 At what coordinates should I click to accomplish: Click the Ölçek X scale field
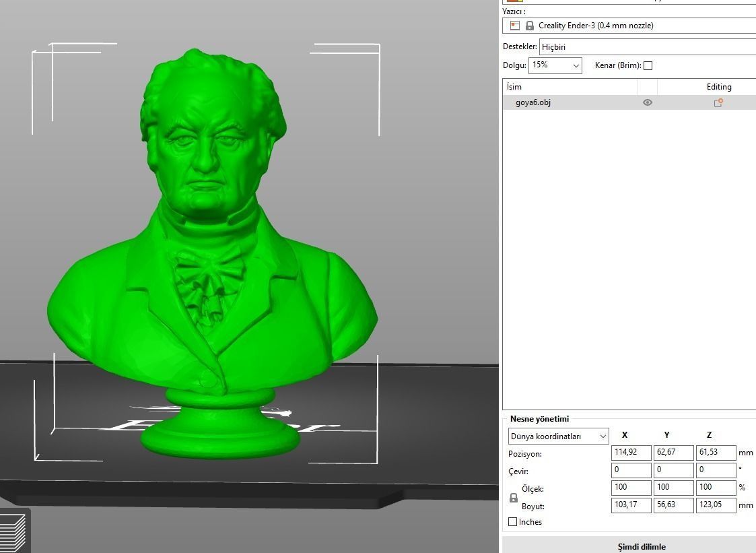[x=631, y=488]
